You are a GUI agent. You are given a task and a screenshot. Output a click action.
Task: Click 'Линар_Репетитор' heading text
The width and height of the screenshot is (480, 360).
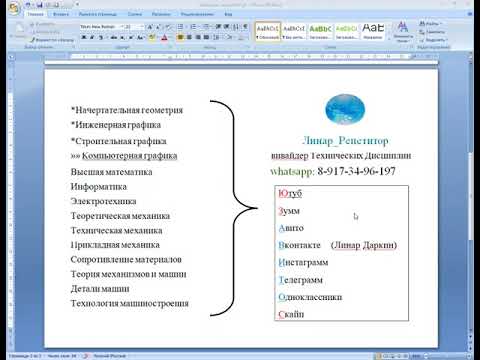pyautogui.click(x=345, y=141)
